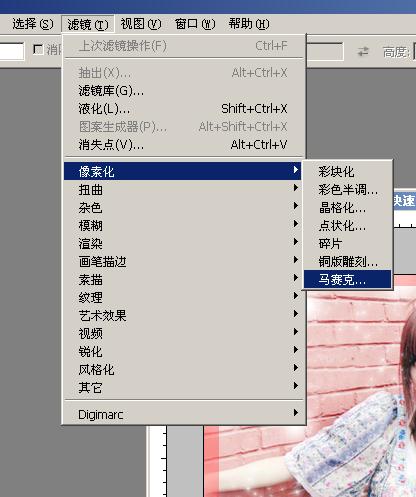Screen dimensions: 416x497
Task: Expand the 像素化 submenu
Action: point(183,171)
